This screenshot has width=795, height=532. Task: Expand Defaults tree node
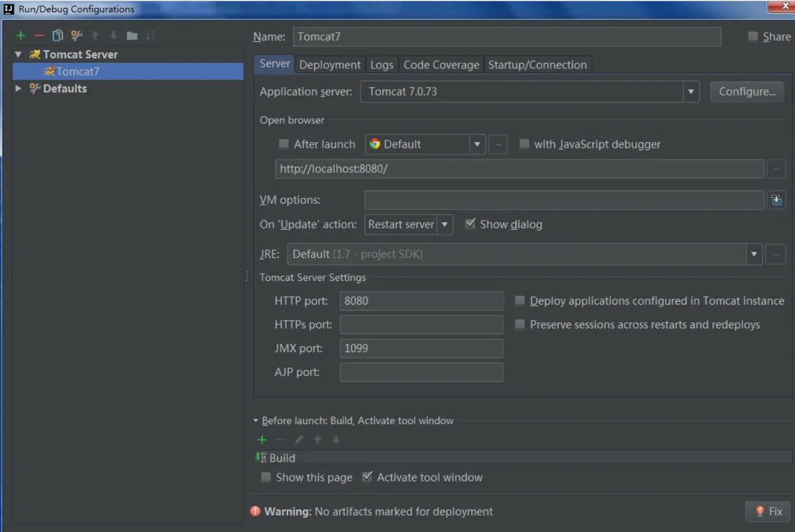pos(18,88)
